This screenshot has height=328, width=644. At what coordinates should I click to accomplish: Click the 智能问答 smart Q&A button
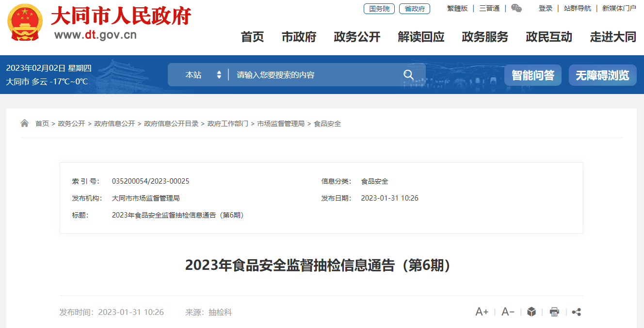pos(532,75)
